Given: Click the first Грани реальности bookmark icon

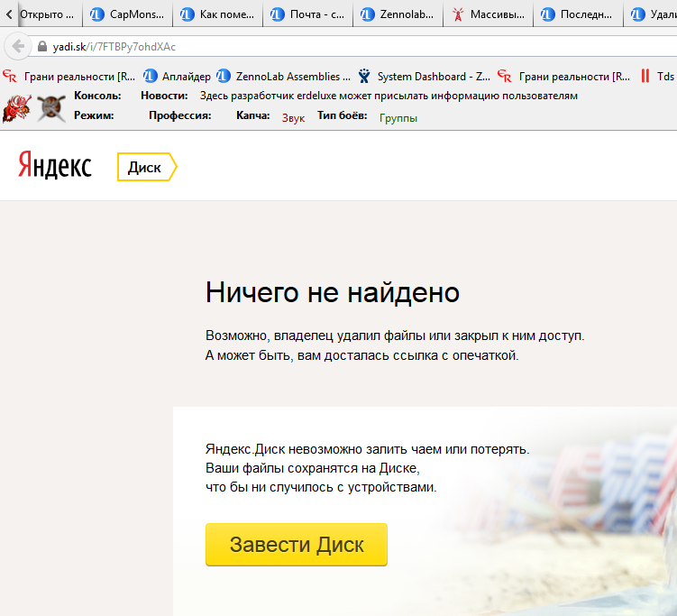Looking at the screenshot, I should (10, 77).
